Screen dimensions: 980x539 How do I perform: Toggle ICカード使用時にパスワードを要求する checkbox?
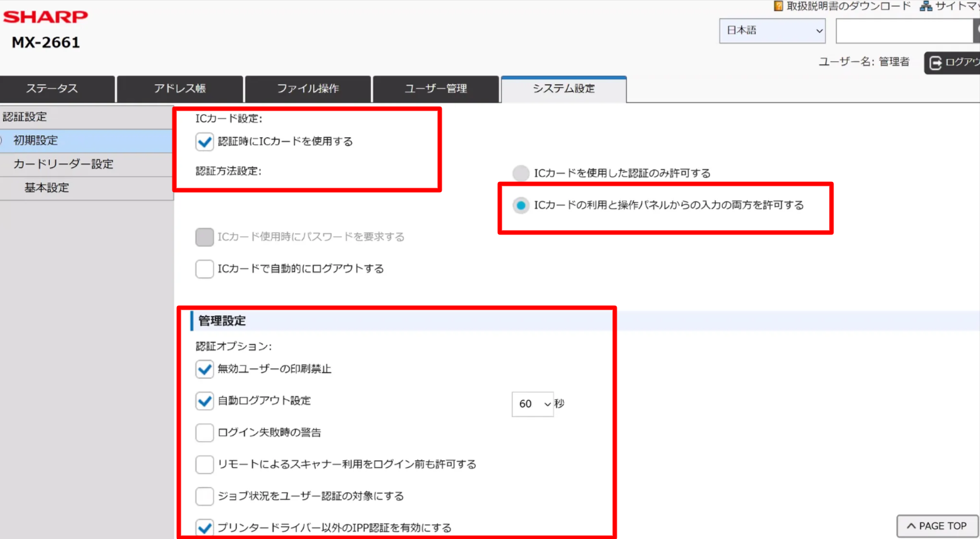coord(204,237)
